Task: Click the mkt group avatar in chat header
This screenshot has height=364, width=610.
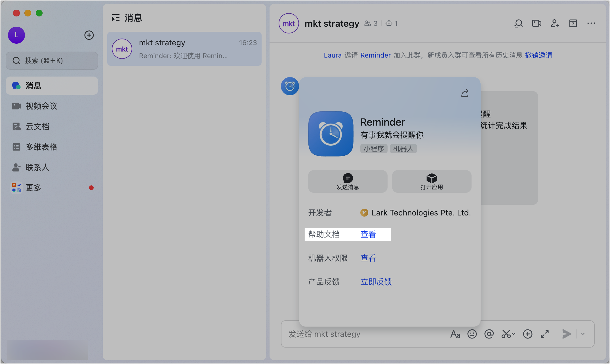Action: pos(289,23)
